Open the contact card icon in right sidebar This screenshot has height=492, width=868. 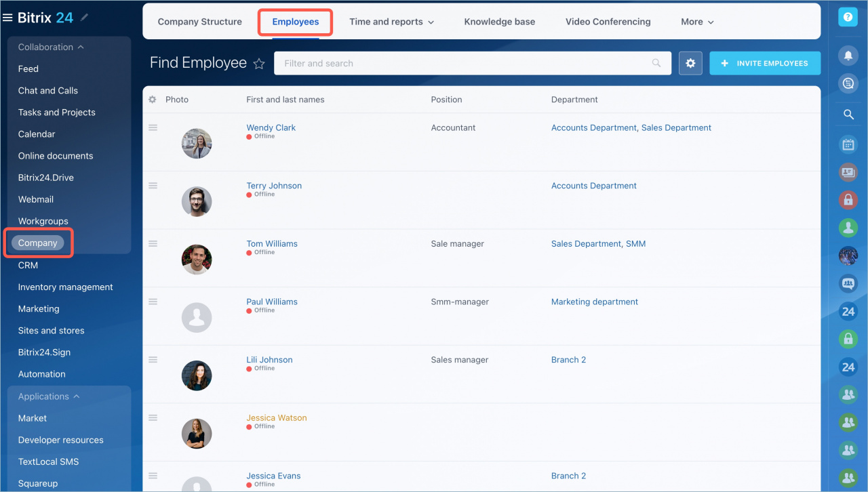(848, 172)
